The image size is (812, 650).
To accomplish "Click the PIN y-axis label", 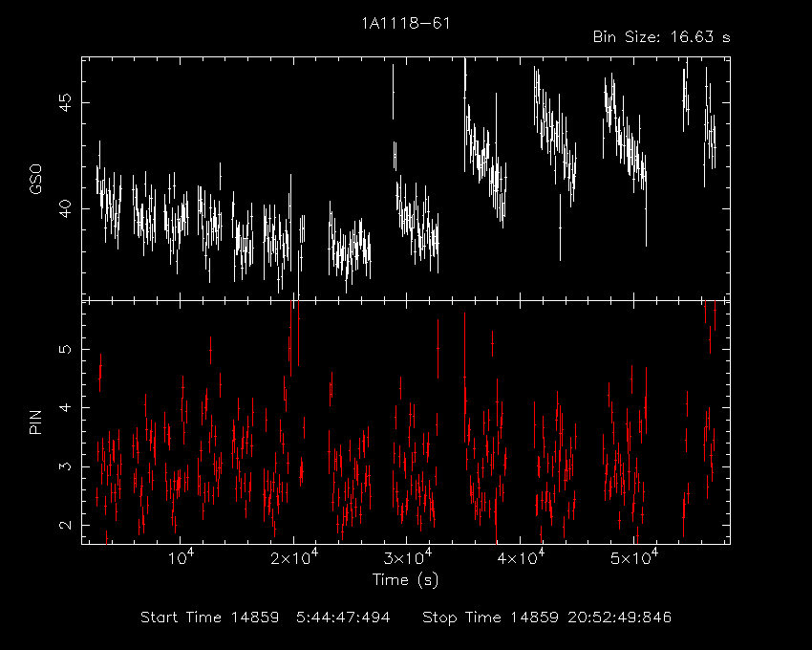I will pyautogui.click(x=35, y=422).
